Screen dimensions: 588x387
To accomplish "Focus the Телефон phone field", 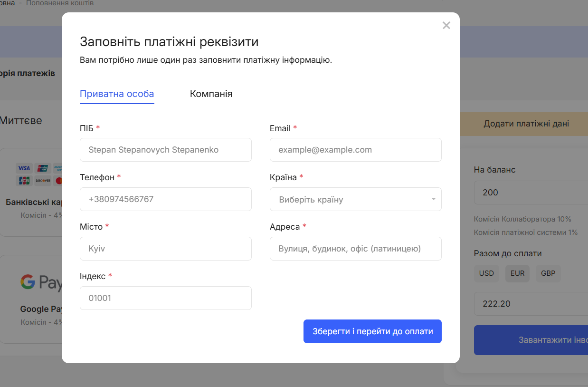I will point(165,199).
